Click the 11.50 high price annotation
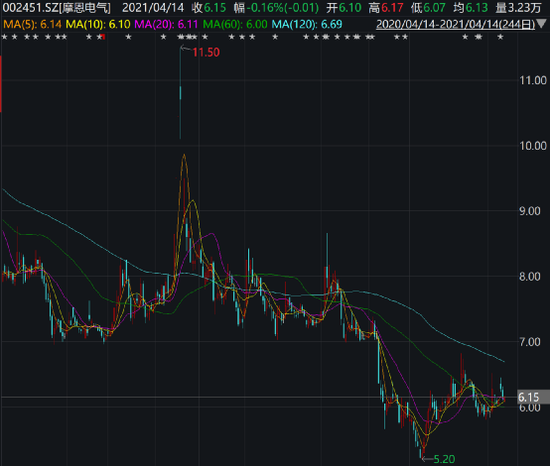This screenshot has height=466, width=550. (x=206, y=53)
